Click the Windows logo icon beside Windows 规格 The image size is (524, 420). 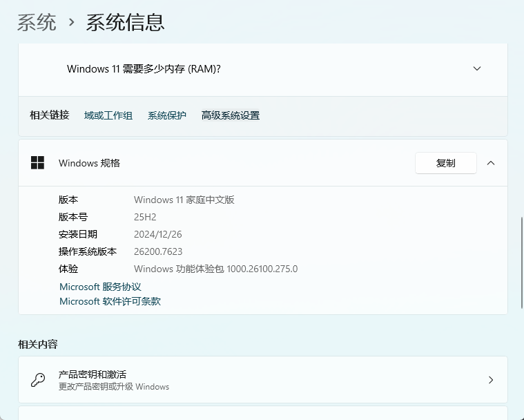[x=37, y=163]
